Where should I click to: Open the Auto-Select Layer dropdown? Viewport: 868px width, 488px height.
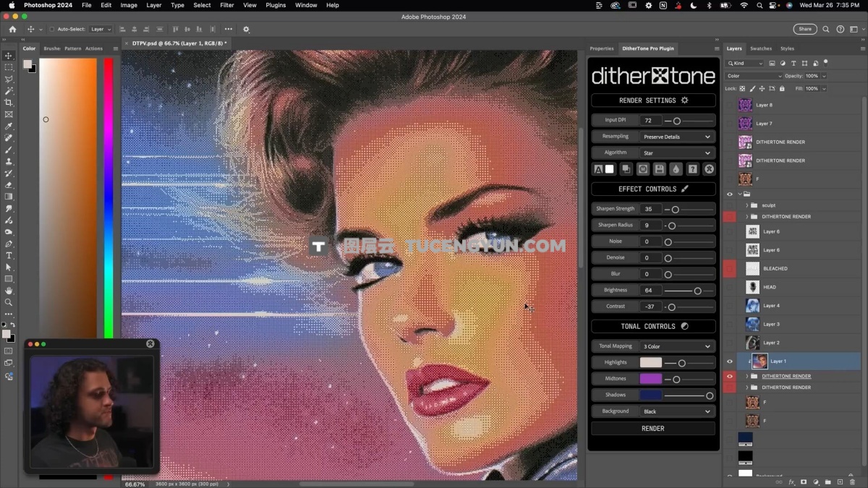[101, 30]
